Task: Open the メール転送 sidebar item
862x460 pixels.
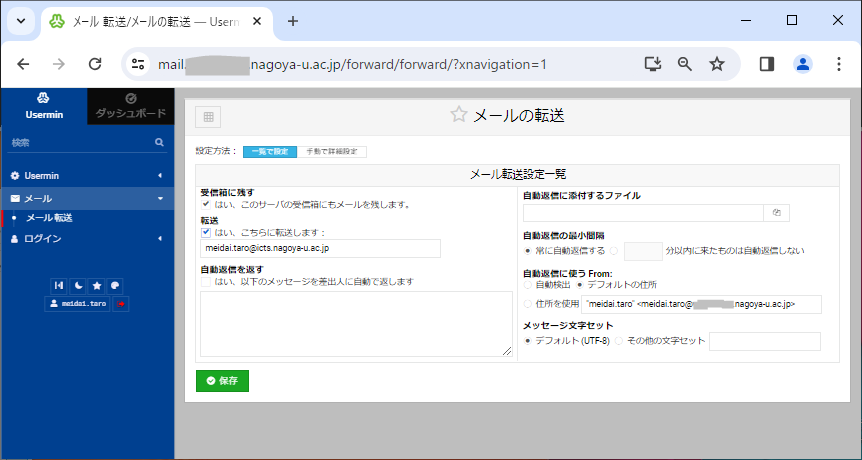Action: 49,218
